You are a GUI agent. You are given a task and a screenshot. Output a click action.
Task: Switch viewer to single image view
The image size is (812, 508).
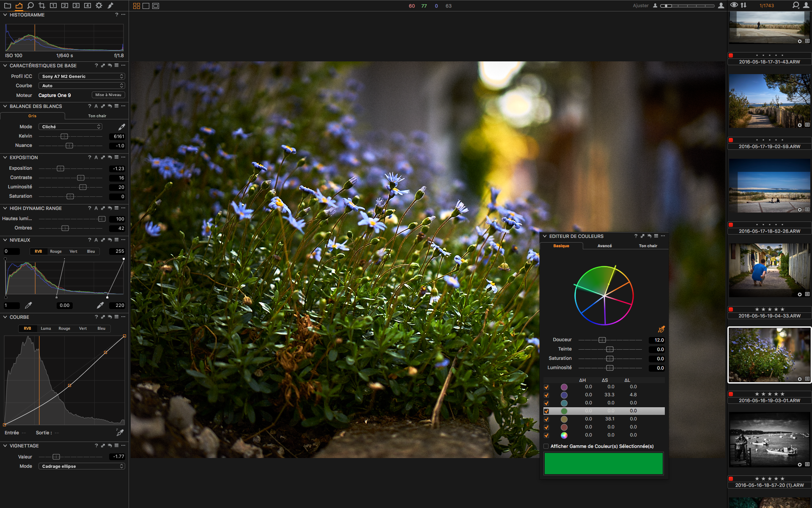146,6
